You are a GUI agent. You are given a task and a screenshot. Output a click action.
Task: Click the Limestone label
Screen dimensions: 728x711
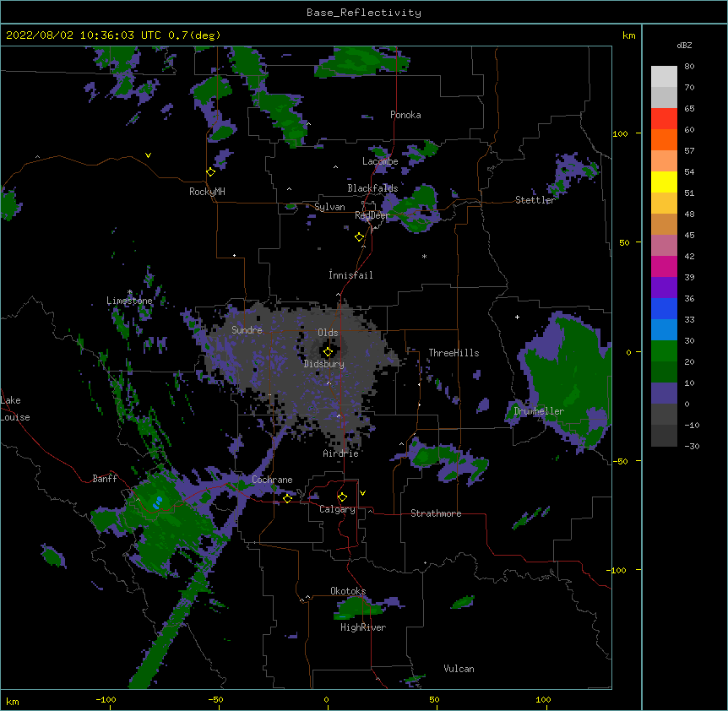pyautogui.click(x=129, y=301)
